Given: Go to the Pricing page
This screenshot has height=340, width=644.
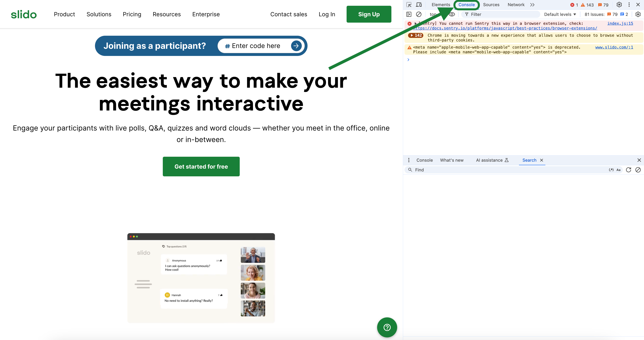Looking at the screenshot, I should (x=132, y=14).
